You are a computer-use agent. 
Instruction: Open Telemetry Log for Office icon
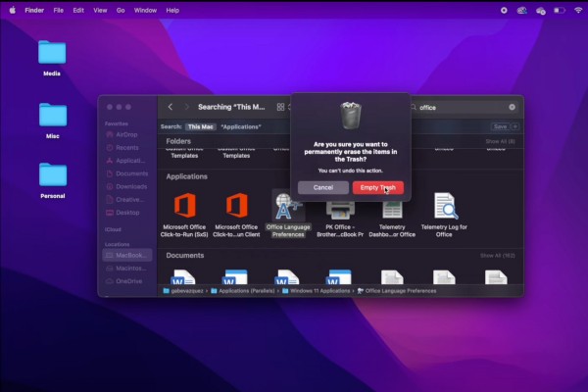[x=446, y=206]
